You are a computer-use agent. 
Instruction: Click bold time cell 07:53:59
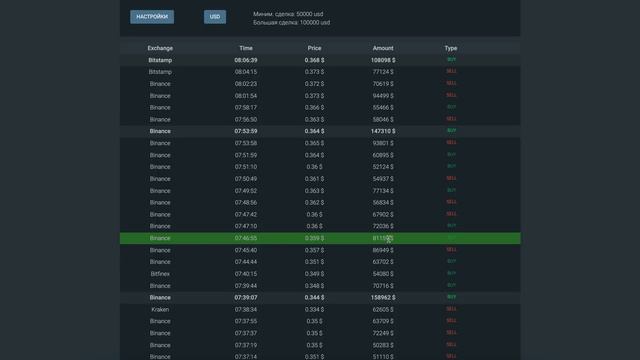coord(246,131)
